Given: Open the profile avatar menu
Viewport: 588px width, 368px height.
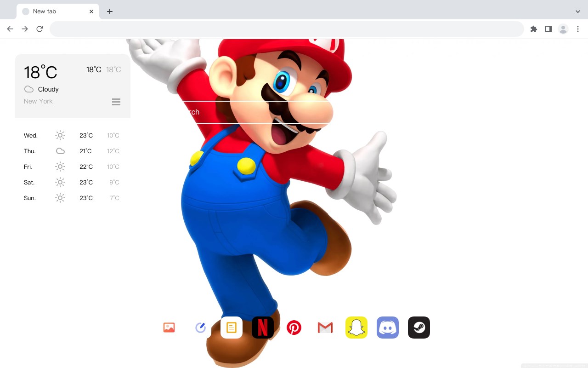Looking at the screenshot, I should pos(563,29).
